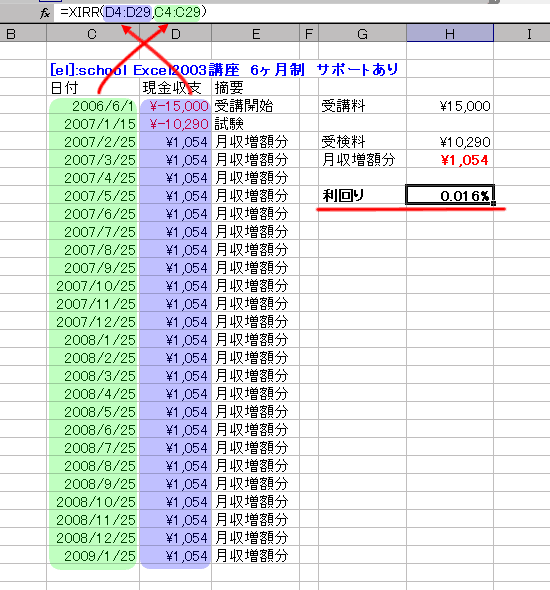Viewport: 550px width, 590px height.
Task: Select column C header
Action: 93,34
